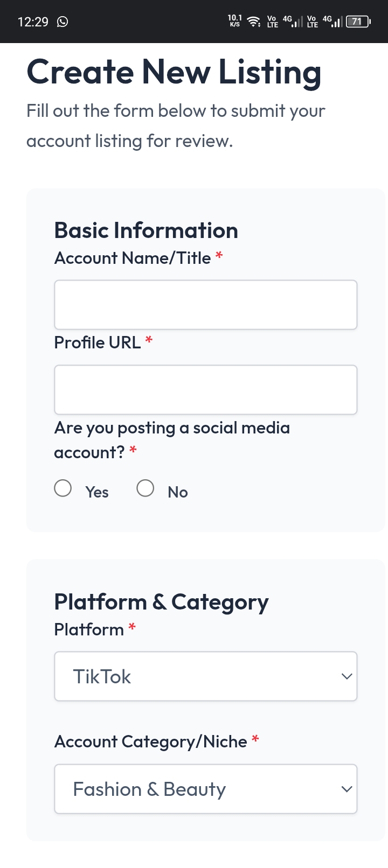The height and width of the screenshot is (868, 388).
Task: Tap the second 4G signal bars
Action: 333,22
